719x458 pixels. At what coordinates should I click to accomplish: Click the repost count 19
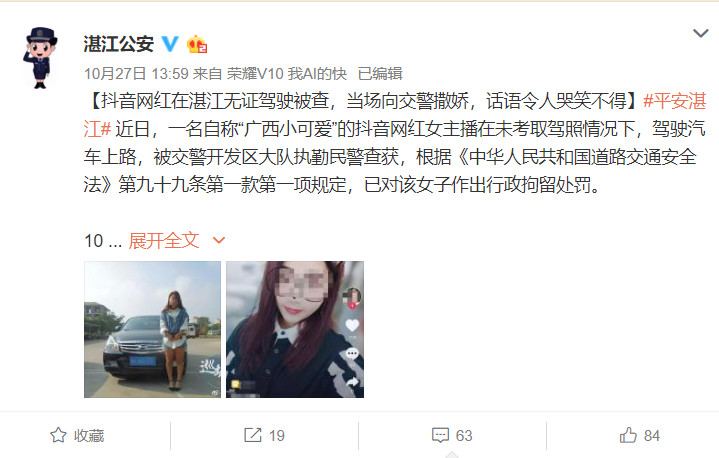pos(277,436)
